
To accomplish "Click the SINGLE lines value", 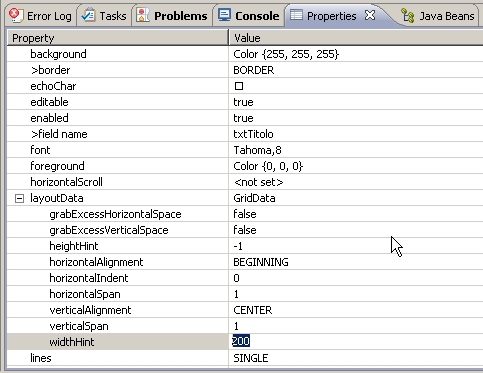I will pos(251,358).
